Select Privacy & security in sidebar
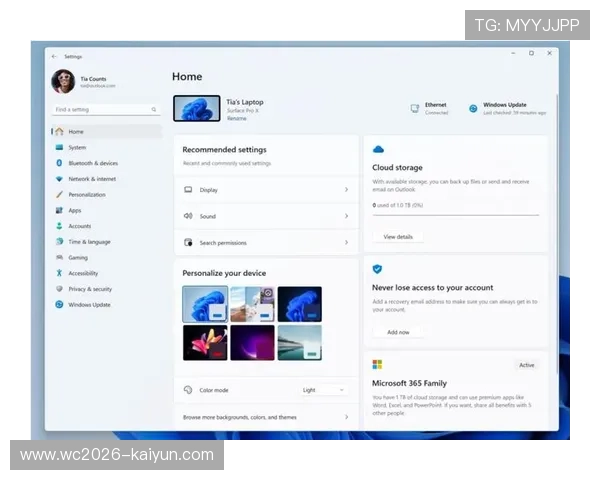This screenshot has height=480, width=600. [89, 289]
